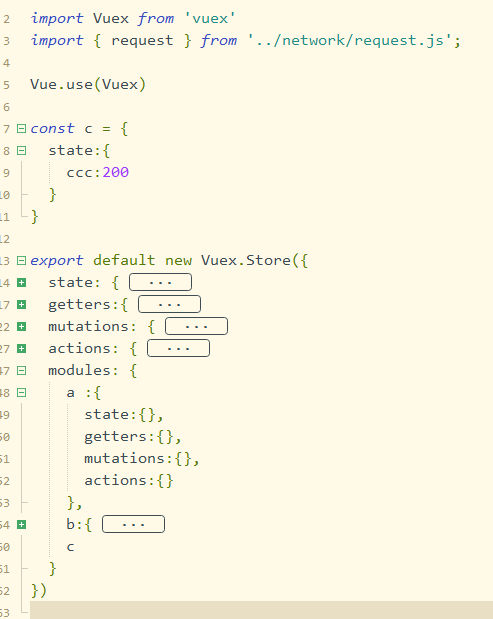The width and height of the screenshot is (493, 619).
Task: Click the lone c entry in modules
Action: pyautogui.click(x=70, y=548)
